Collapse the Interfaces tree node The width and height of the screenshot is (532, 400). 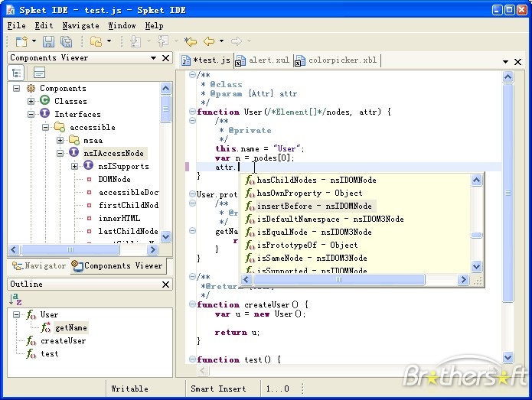[x=31, y=114]
